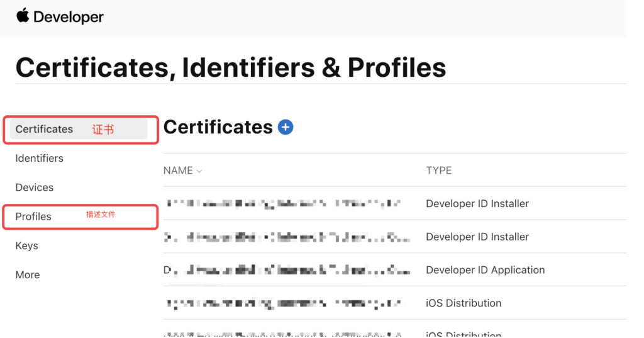Select second Developer ID Installer row type

[x=477, y=237]
